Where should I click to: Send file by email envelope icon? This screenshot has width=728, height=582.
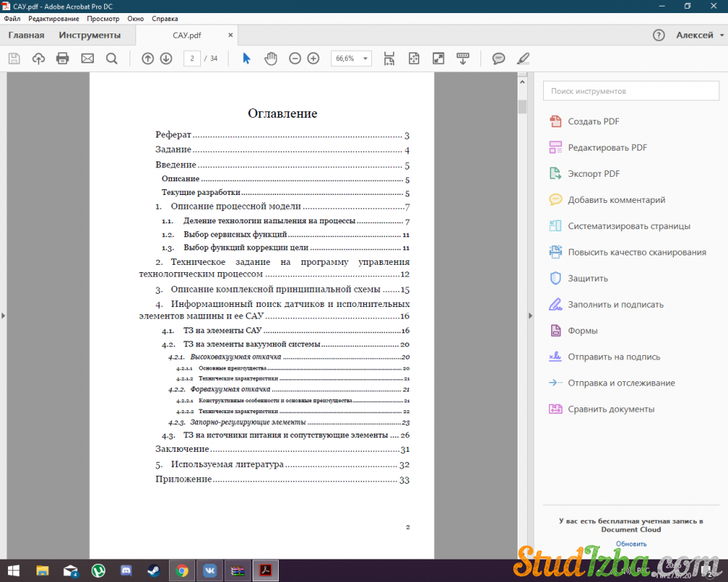[x=87, y=58]
